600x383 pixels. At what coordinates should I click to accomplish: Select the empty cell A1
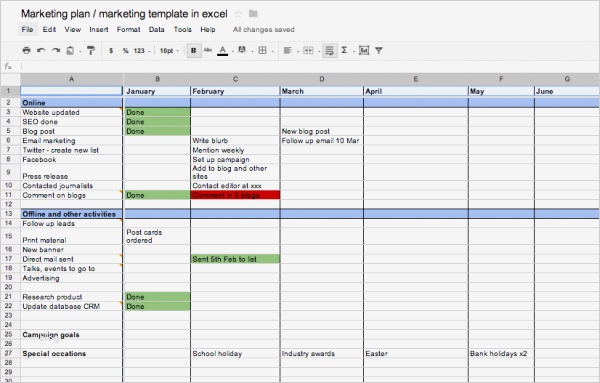click(72, 91)
